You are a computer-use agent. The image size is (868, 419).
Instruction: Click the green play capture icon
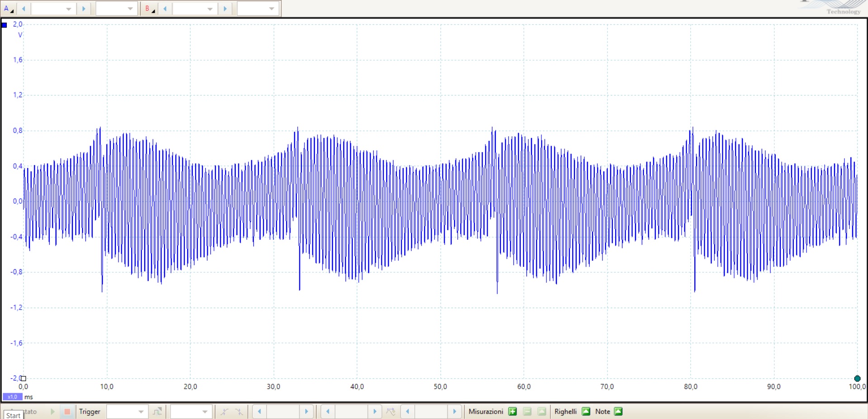[52, 412]
